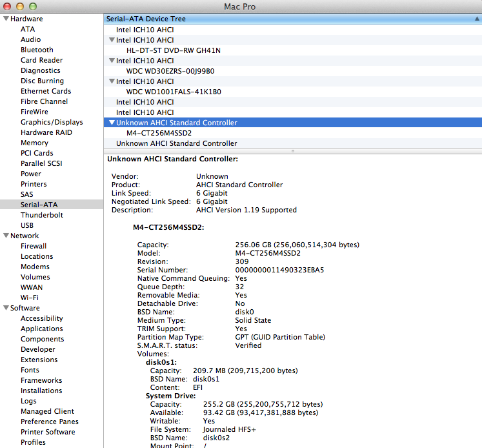Select Fonts entry

tap(30, 370)
